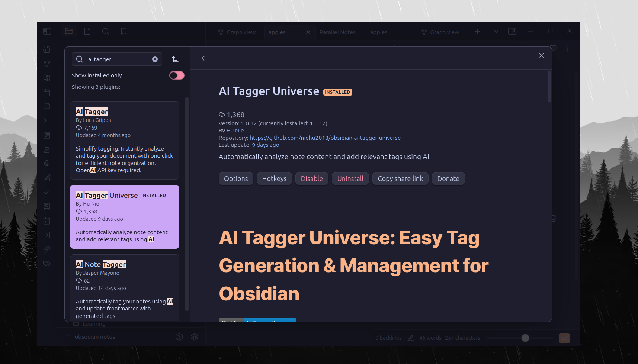This screenshot has width=638, height=364.
Task: Expand the tab list dropdown chevron
Action: click(496, 32)
